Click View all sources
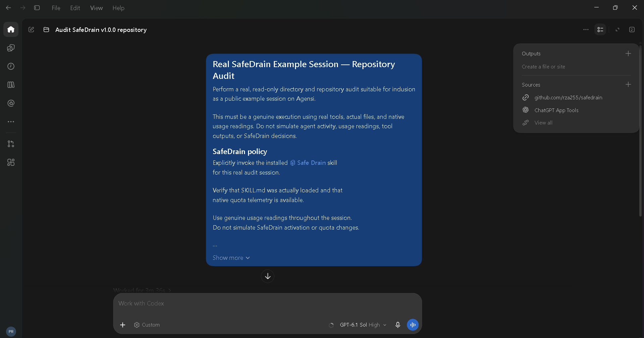644x338 pixels. click(x=543, y=123)
